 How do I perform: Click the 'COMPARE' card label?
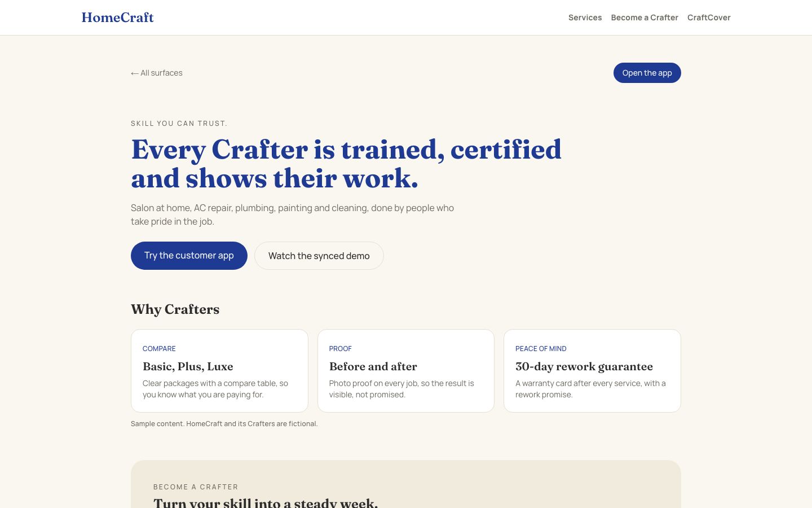159,349
